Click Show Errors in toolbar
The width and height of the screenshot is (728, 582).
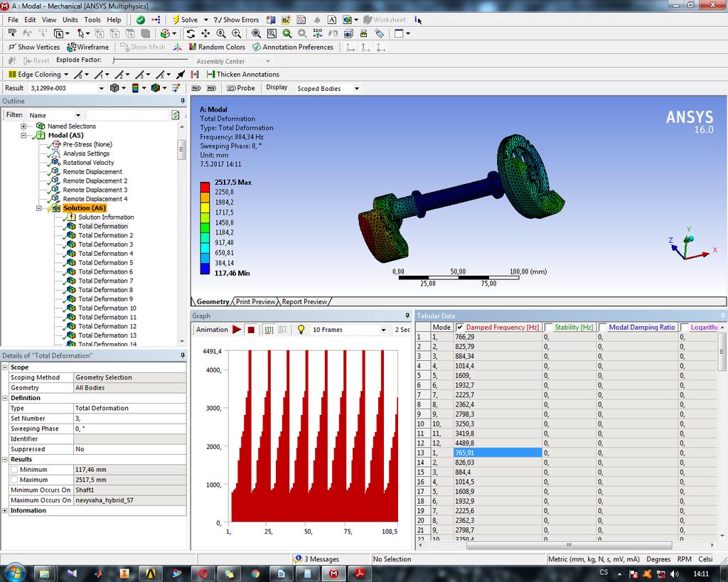(236, 19)
